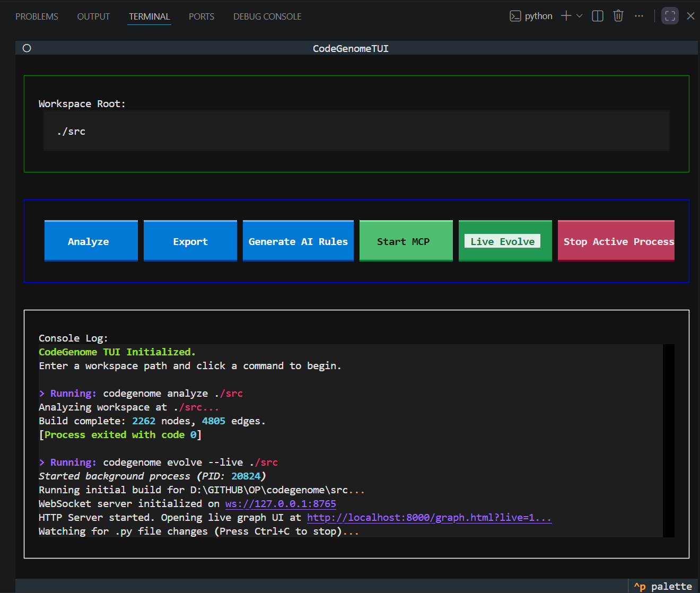Click the Export button
700x593 pixels.
190,241
